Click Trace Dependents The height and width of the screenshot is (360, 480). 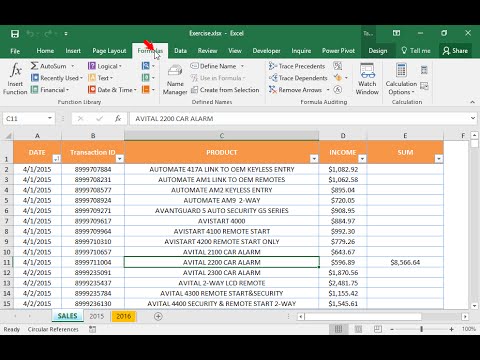pos(298,78)
